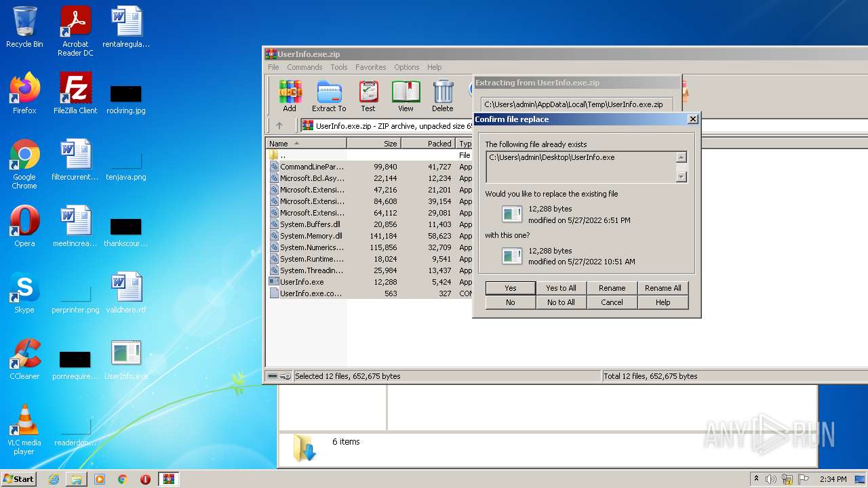Click the archive path address field
This screenshot has height=488, width=868.
tap(387, 125)
